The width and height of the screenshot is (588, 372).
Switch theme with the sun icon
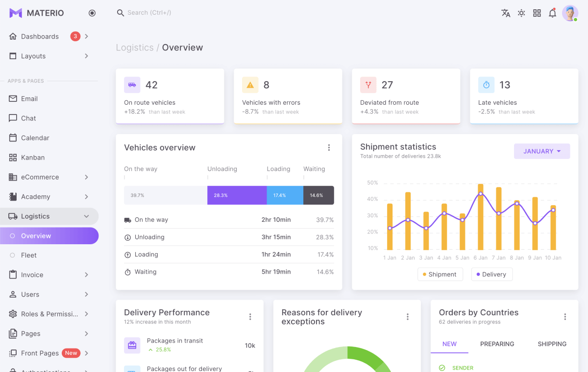pyautogui.click(x=521, y=13)
